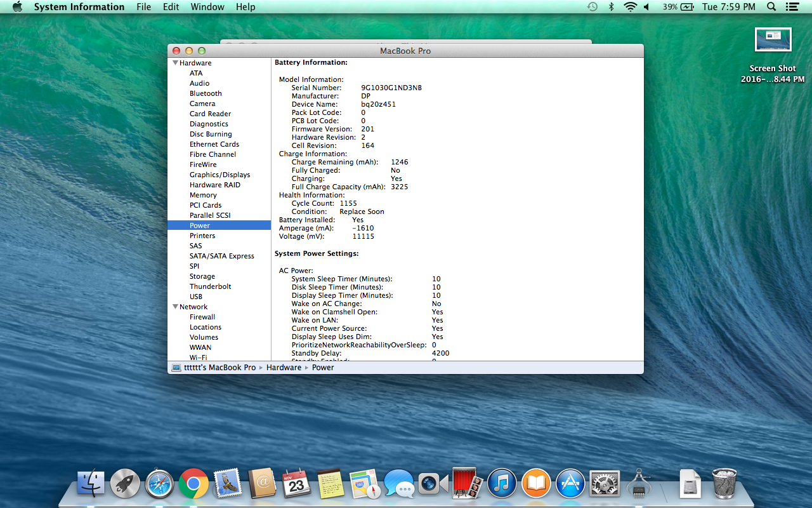
Task: Open the Trash in the dock
Action: [x=724, y=484]
